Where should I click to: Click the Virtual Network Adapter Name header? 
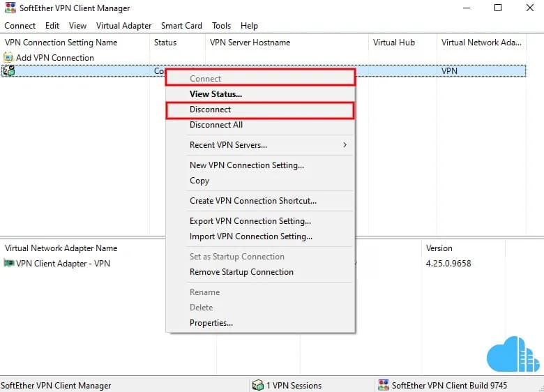pyautogui.click(x=61, y=248)
